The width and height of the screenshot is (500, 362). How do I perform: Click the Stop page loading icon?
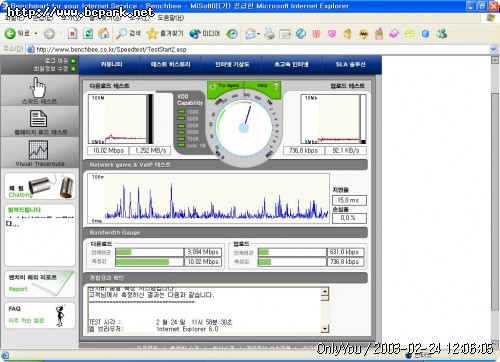coord(73,33)
